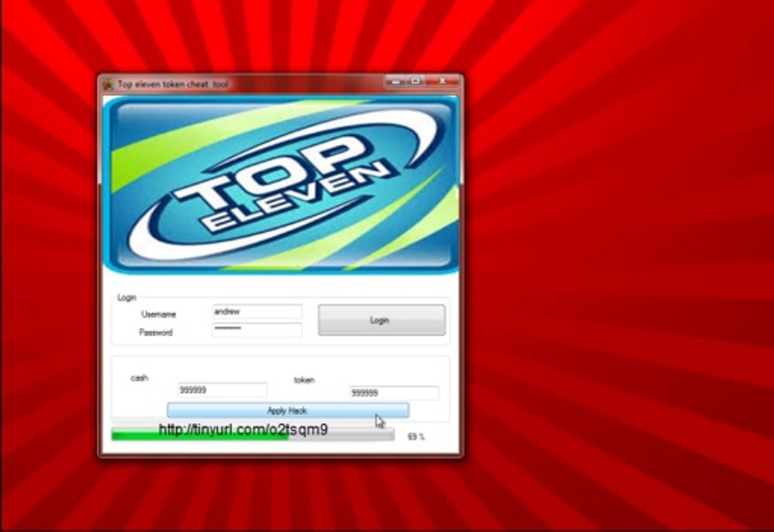Screen dimensions: 774x532
Task: Select the cash amount input field
Action: point(223,390)
